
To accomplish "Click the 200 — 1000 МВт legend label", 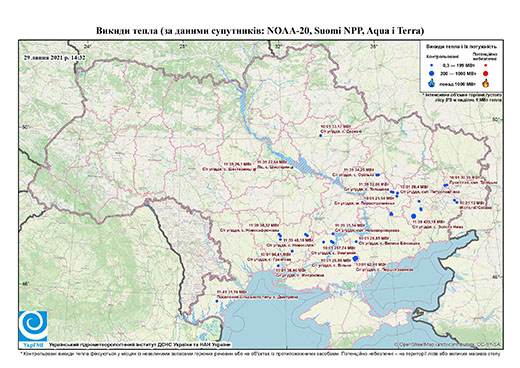I will [x=458, y=73].
